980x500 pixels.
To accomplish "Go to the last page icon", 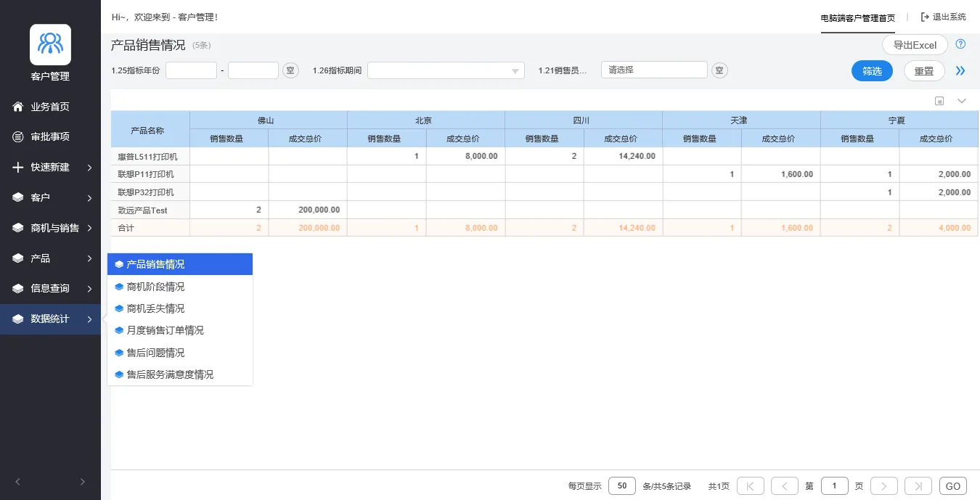I will coord(918,486).
